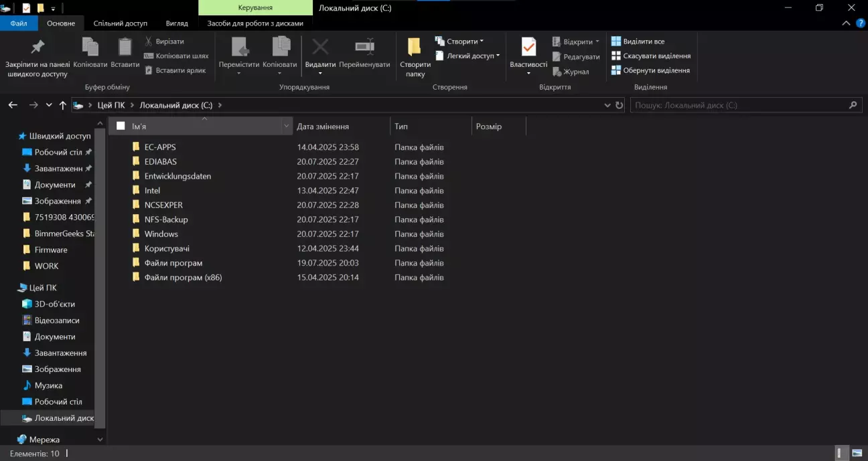The image size is (868, 461).
Task: Select the EDIABAS folder
Action: click(x=160, y=161)
